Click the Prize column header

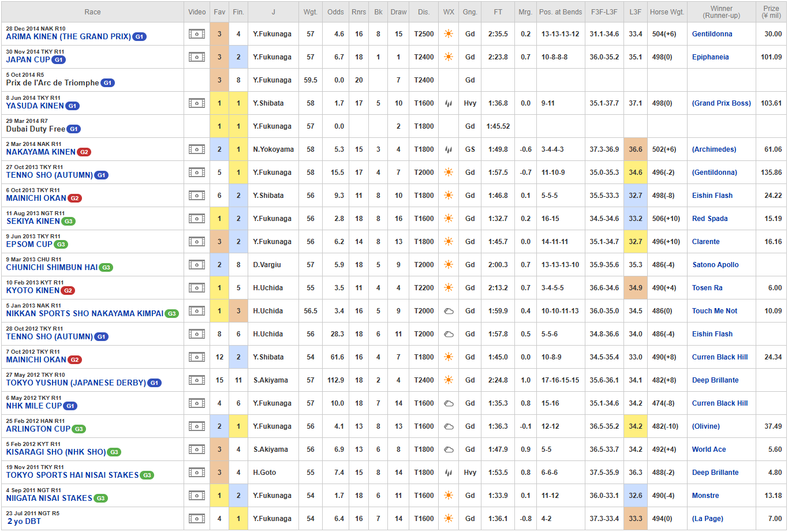(x=771, y=12)
